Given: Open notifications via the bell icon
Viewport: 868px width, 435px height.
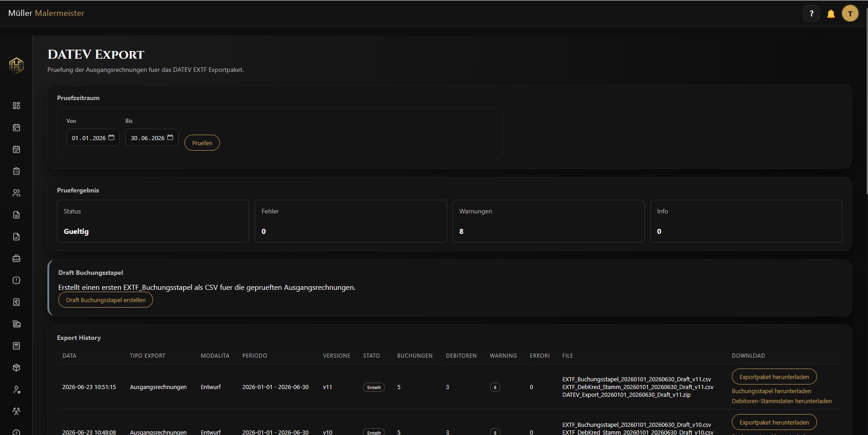Looking at the screenshot, I should click(x=831, y=14).
